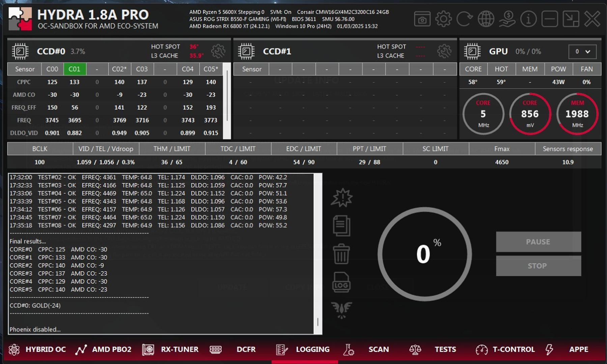Click the lightning bolt APPE icon
The height and width of the screenshot is (364, 607).
click(549, 350)
